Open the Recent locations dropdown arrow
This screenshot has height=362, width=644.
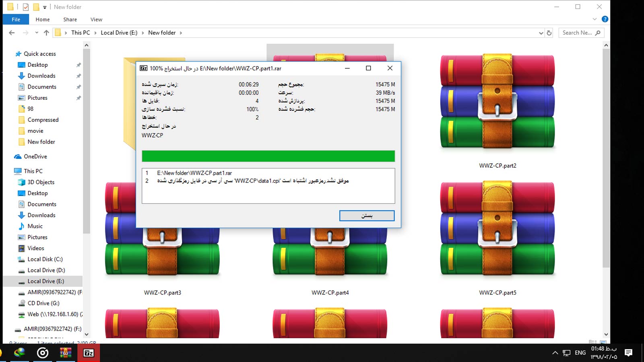[37, 33]
